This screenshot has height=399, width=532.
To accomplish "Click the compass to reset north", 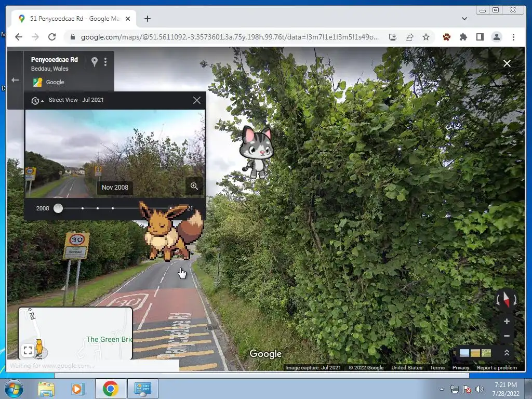I will tap(506, 300).
